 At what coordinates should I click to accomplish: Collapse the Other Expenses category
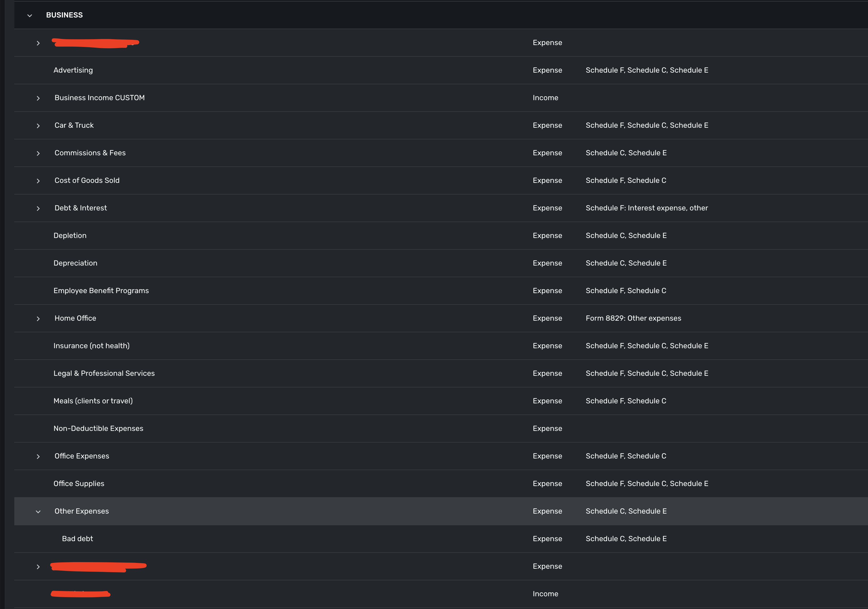(x=38, y=511)
